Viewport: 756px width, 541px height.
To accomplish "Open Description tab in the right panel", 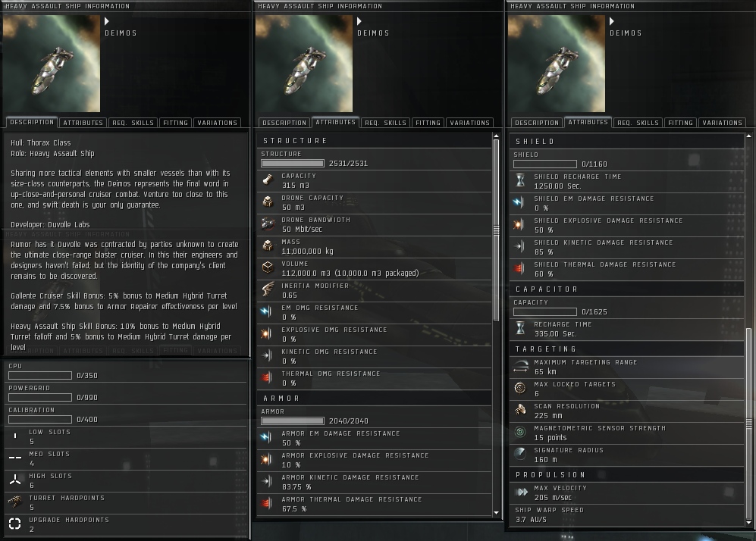I will point(537,123).
